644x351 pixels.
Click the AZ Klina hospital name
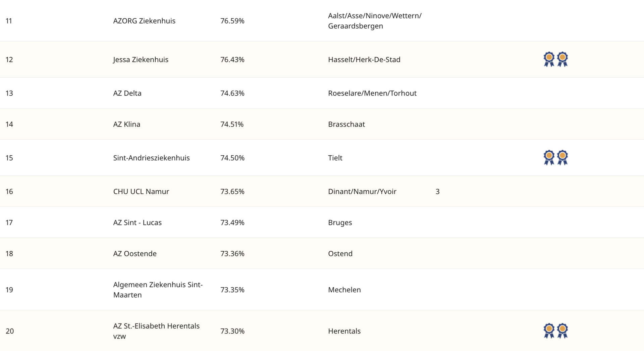pyautogui.click(x=126, y=124)
